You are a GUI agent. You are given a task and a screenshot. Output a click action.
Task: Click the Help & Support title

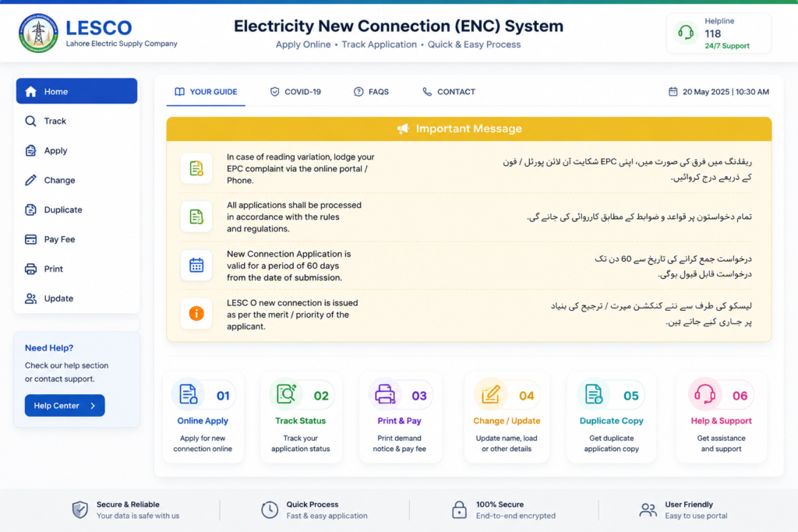tap(721, 421)
